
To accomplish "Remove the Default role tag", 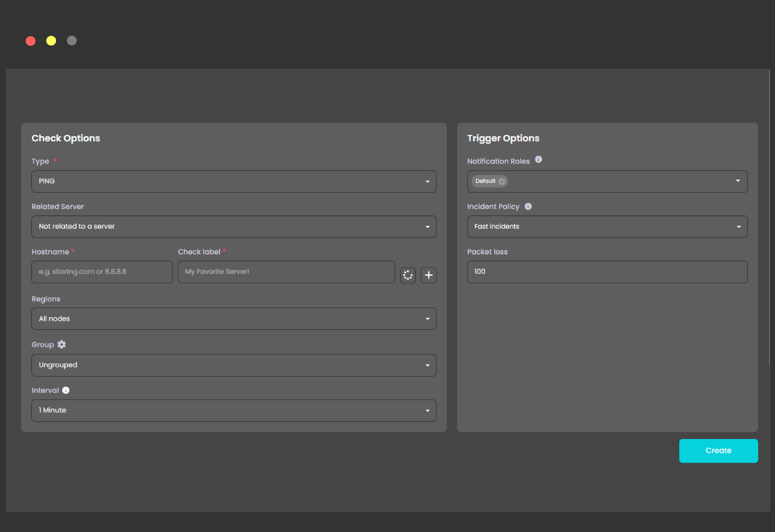I will click(x=501, y=181).
